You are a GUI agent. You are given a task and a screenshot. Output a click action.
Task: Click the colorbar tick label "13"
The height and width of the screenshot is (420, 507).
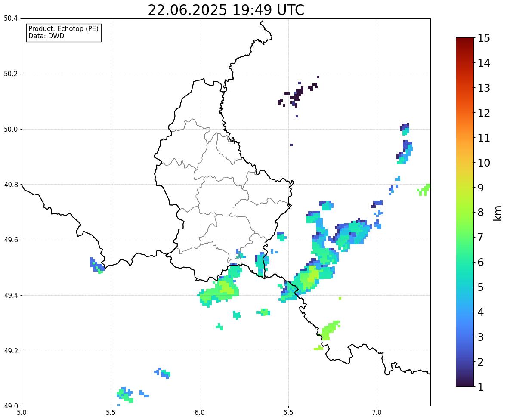point(484,88)
